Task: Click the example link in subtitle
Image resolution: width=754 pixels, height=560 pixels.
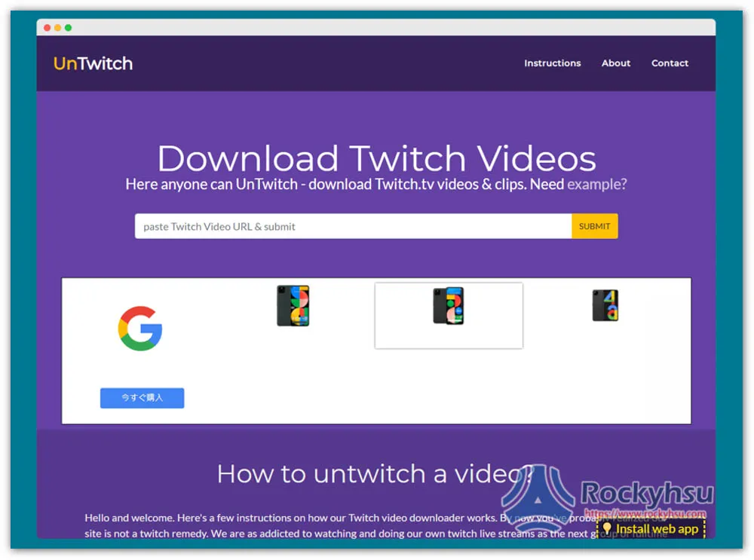Action: [x=596, y=184]
